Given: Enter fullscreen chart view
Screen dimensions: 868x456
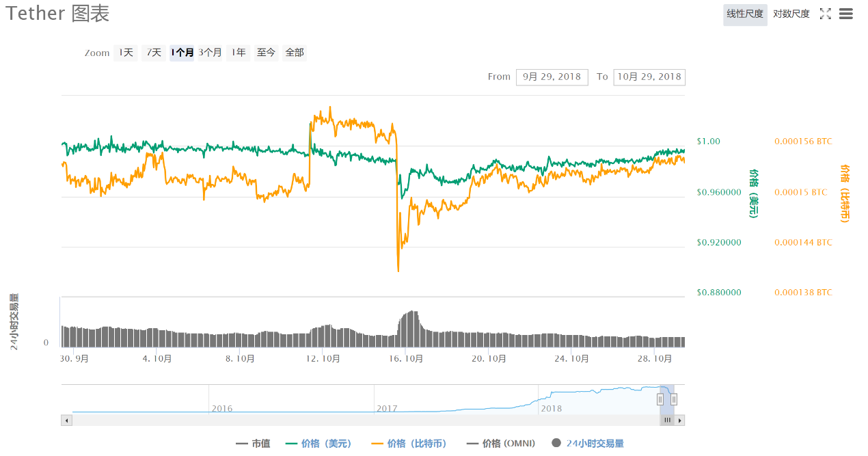Looking at the screenshot, I should (x=825, y=14).
